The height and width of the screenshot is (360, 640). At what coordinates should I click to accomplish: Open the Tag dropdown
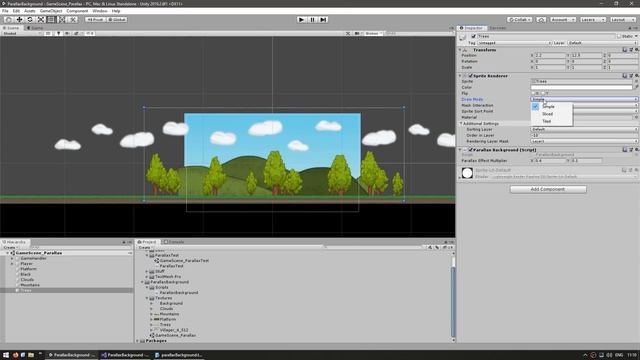coord(514,43)
